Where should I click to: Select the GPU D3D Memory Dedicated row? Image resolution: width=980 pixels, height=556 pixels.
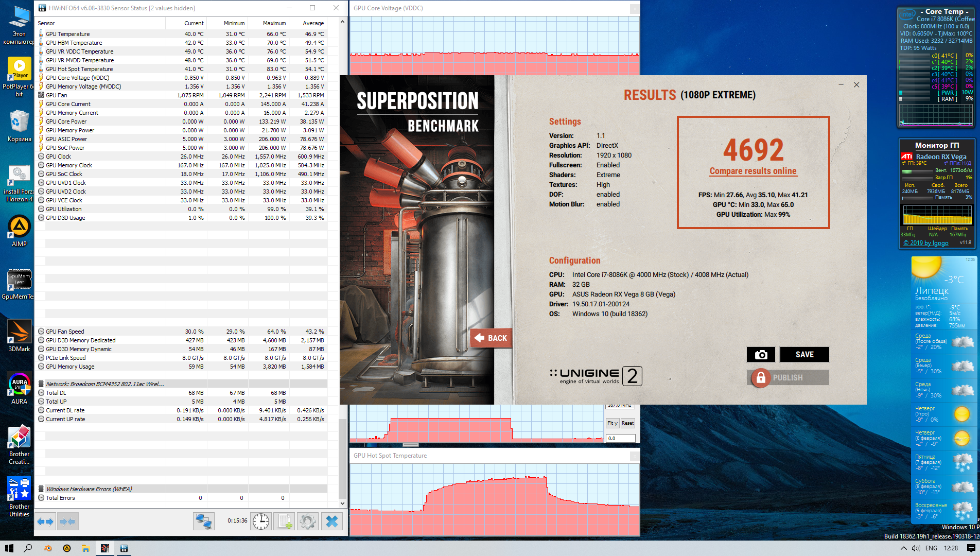(182, 340)
